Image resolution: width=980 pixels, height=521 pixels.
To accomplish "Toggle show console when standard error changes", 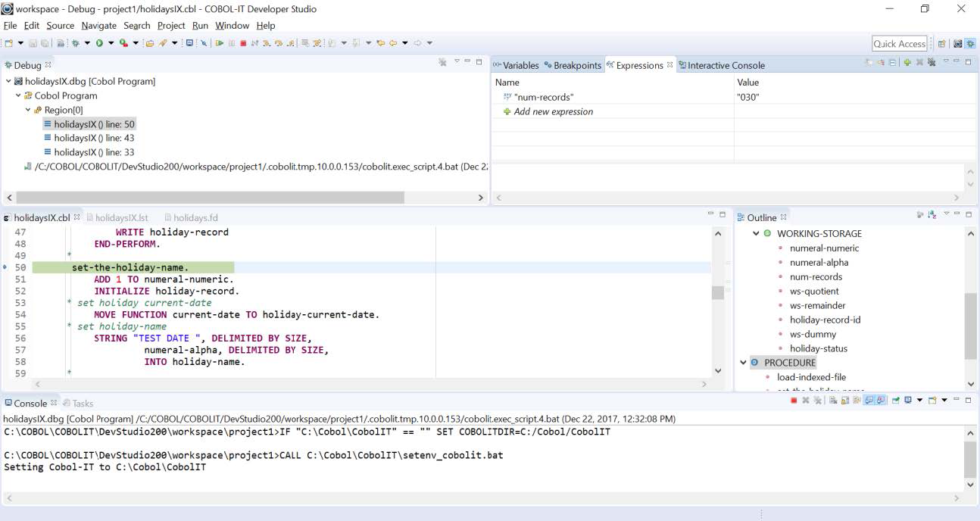I will (x=882, y=401).
